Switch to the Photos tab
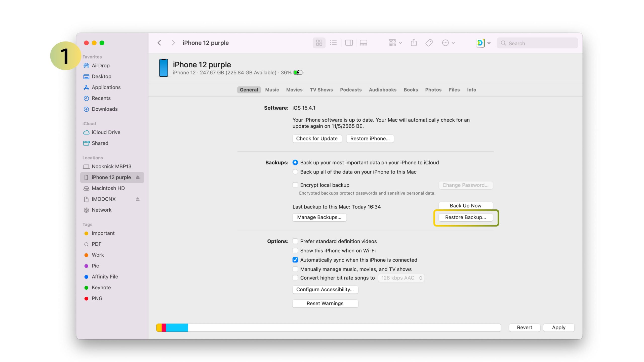The width and height of the screenshot is (644, 362). pos(433,90)
